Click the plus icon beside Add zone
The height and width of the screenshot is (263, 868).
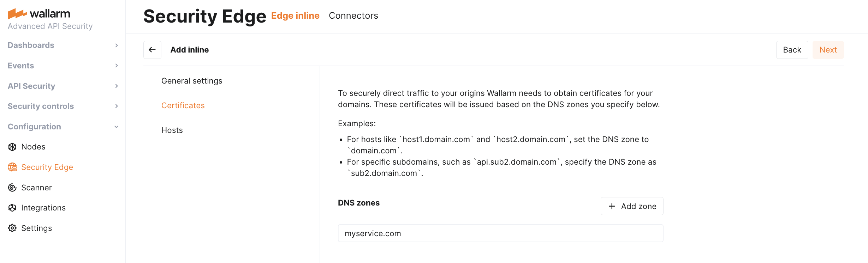tap(612, 206)
